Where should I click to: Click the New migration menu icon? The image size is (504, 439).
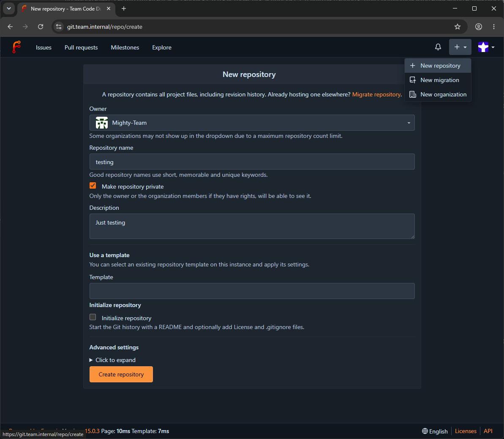[413, 80]
